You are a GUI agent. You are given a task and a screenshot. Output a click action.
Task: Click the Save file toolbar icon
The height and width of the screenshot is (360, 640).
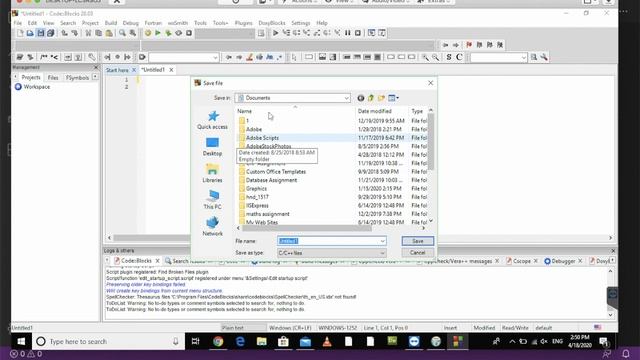40,33
